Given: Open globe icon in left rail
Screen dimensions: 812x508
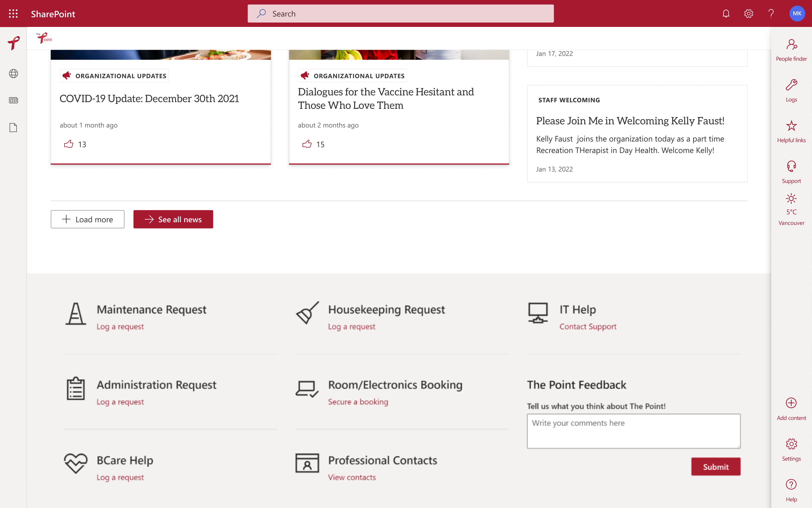Looking at the screenshot, I should 13,74.
